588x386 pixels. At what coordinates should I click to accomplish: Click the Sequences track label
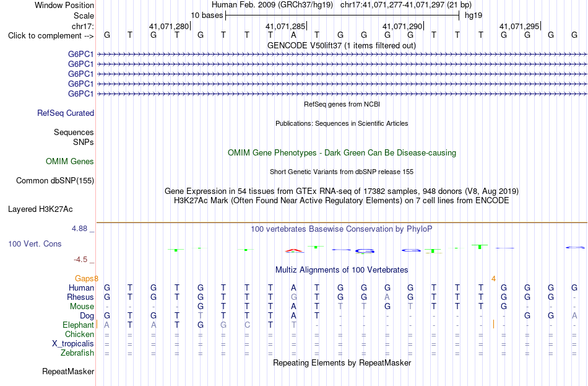click(74, 132)
